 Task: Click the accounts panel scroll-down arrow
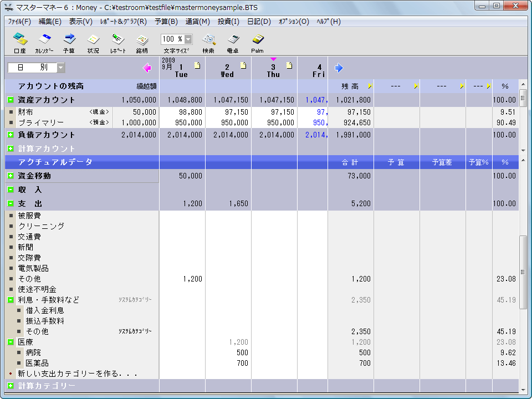pos(523,150)
